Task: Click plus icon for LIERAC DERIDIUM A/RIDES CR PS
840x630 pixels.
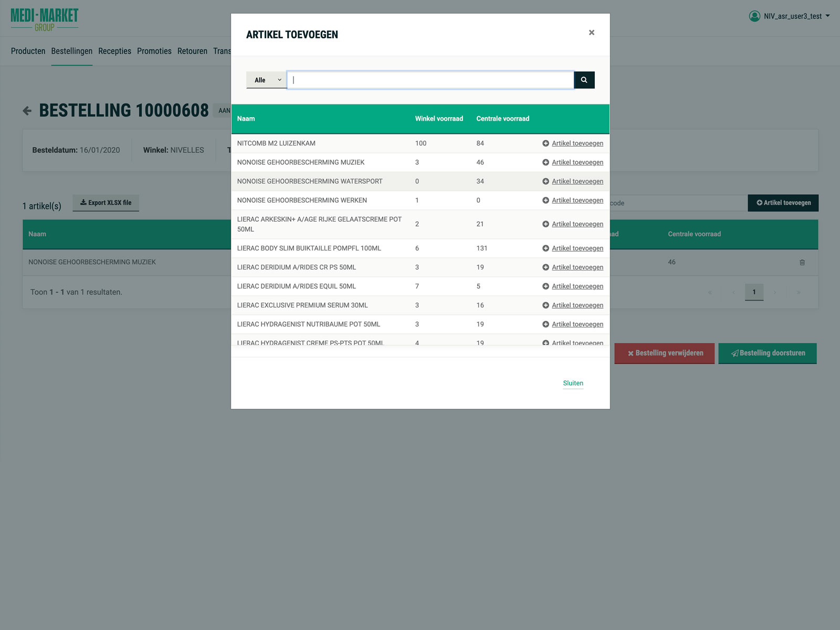Action: [x=545, y=267]
